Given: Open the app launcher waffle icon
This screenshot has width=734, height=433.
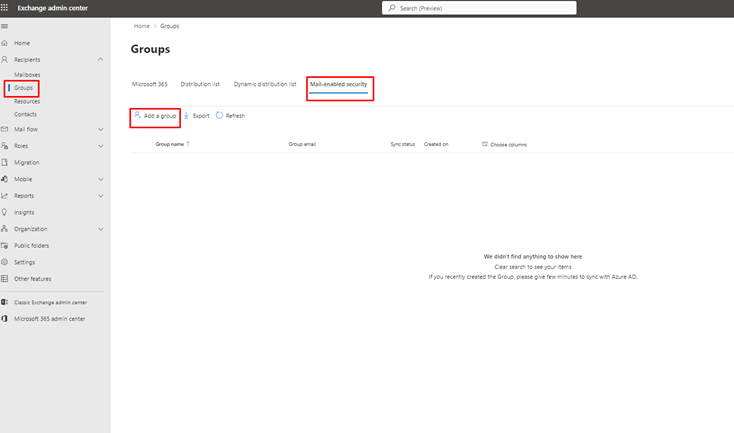Looking at the screenshot, I should [4, 8].
